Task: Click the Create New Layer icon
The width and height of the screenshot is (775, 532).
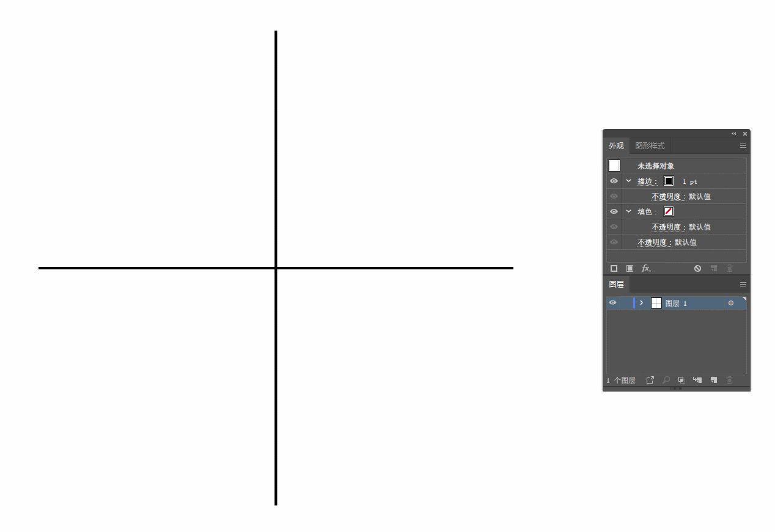Action: point(713,380)
